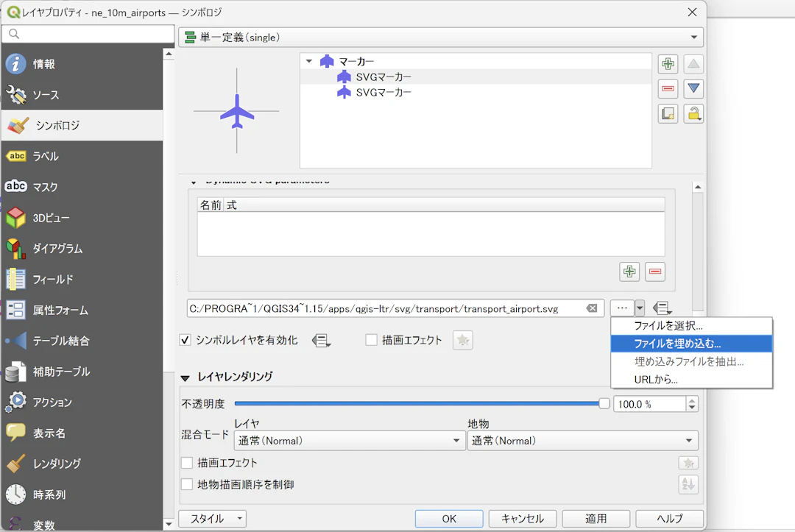795x532 pixels.
Task: Clear the SVG file path field
Action: click(x=592, y=308)
